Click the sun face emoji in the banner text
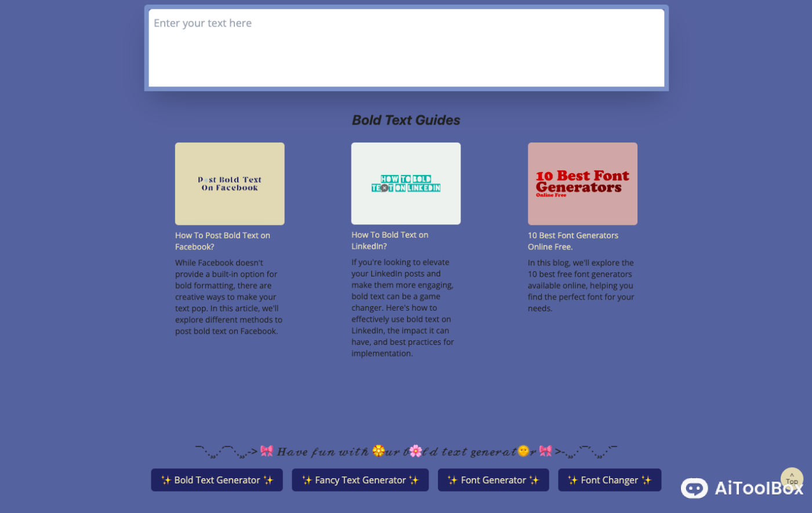 523,451
